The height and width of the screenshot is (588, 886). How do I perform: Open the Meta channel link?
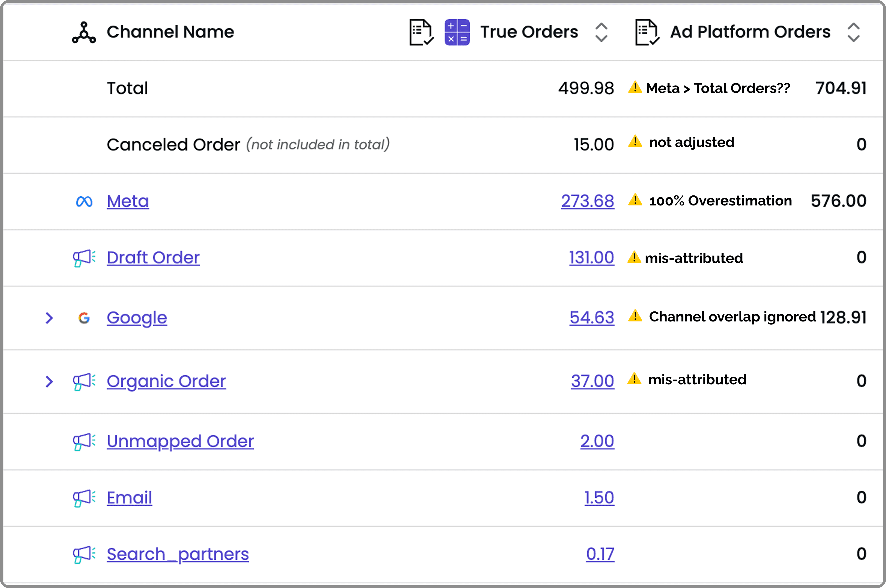[x=128, y=201]
